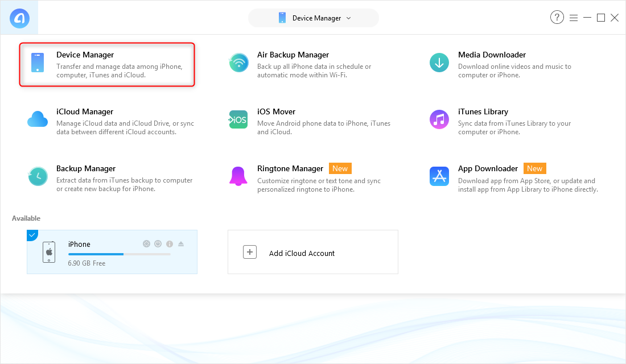Eject the iPhone with the eject icon
Image resolution: width=626 pixels, height=364 pixels.
pyautogui.click(x=181, y=244)
